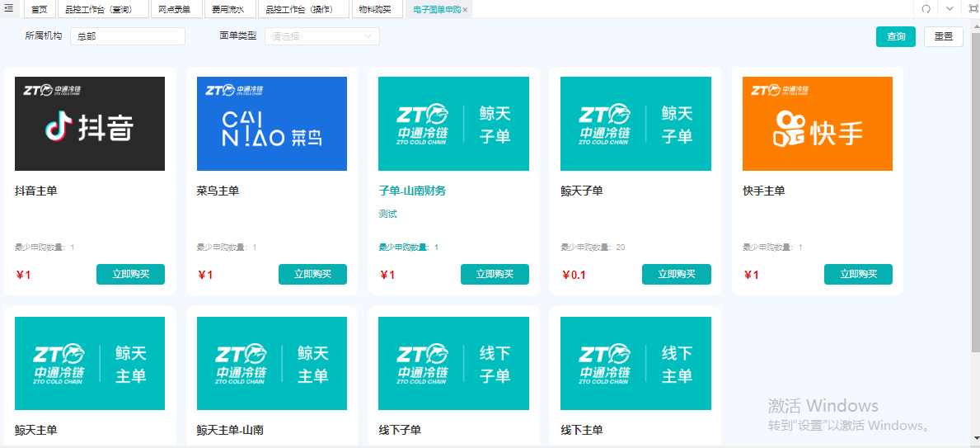Select the 抖音 product thumbnail
This screenshot has width=980, height=448.
[89, 124]
